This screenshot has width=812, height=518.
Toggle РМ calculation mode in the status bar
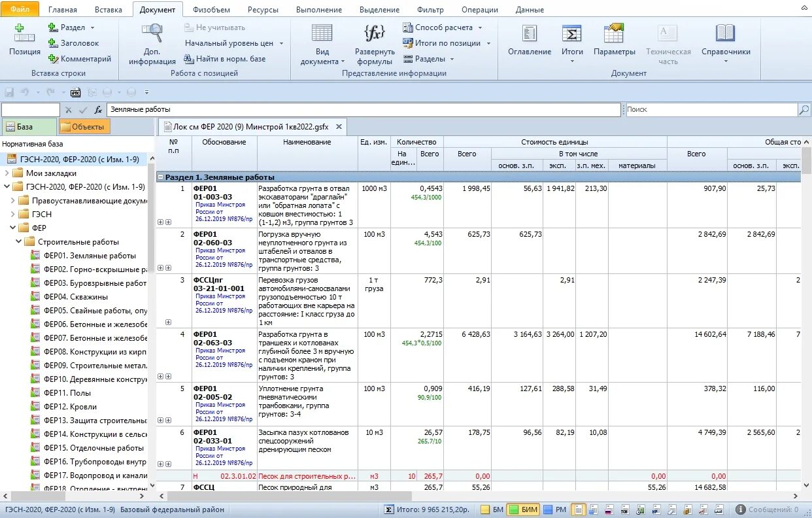(555, 509)
